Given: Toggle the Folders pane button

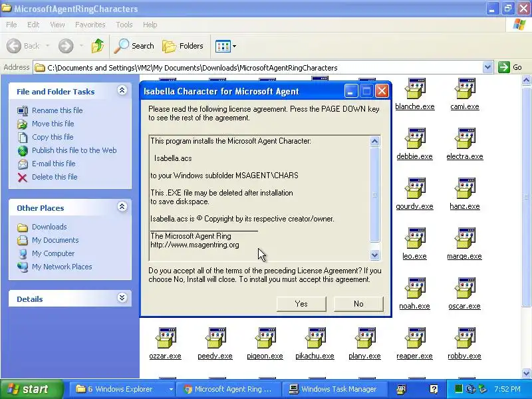Looking at the screenshot, I should 183,46.
